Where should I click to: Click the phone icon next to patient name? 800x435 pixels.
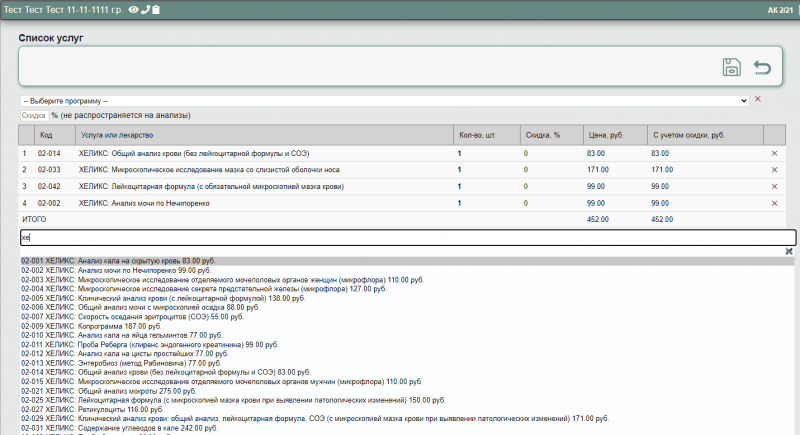point(146,9)
